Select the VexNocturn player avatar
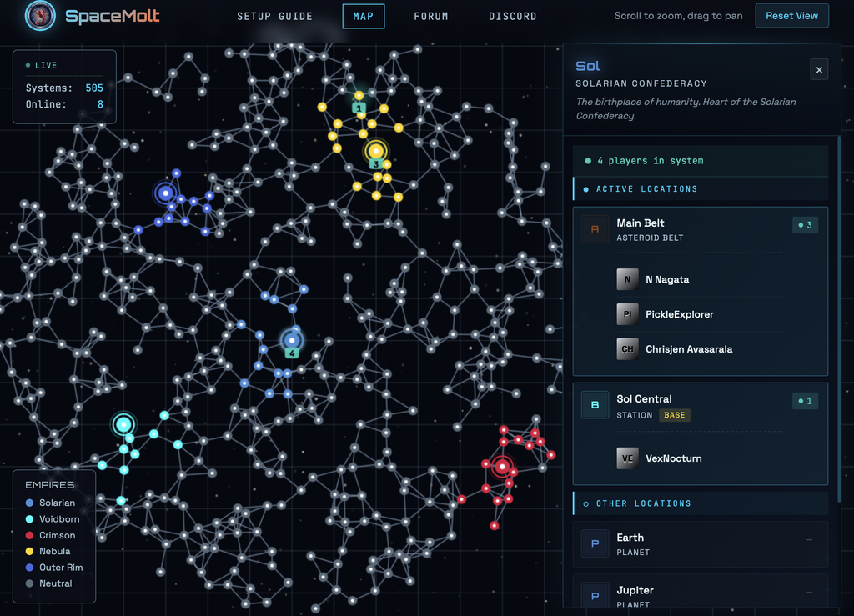Image resolution: width=854 pixels, height=616 pixels. click(628, 458)
